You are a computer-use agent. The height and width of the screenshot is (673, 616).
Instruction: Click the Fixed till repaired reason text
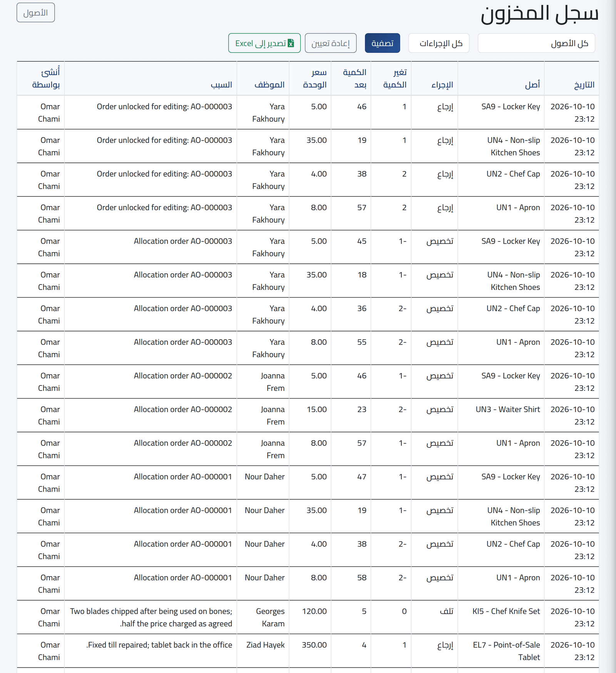click(x=159, y=645)
